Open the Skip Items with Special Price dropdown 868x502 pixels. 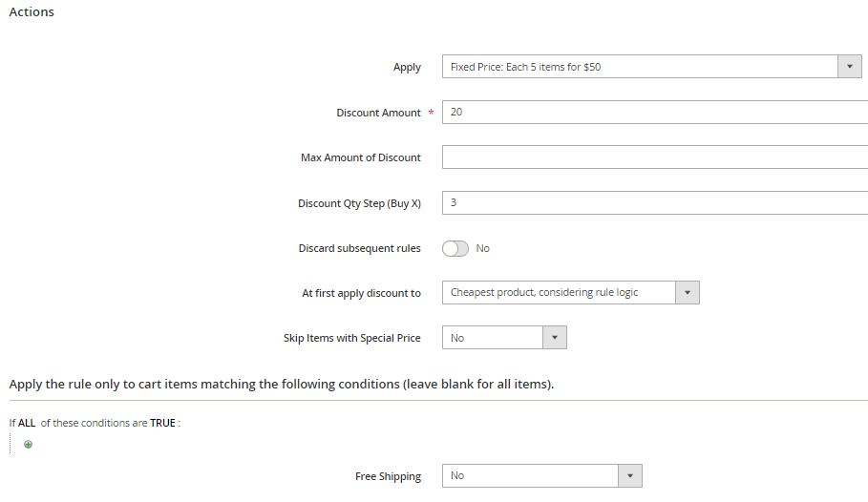click(x=504, y=338)
